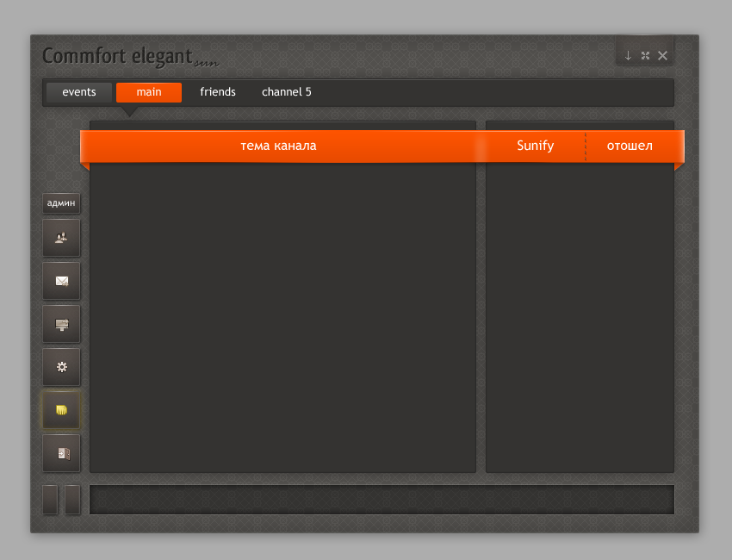
Task: Click the highlighted yellow network icon
Action: click(x=61, y=410)
